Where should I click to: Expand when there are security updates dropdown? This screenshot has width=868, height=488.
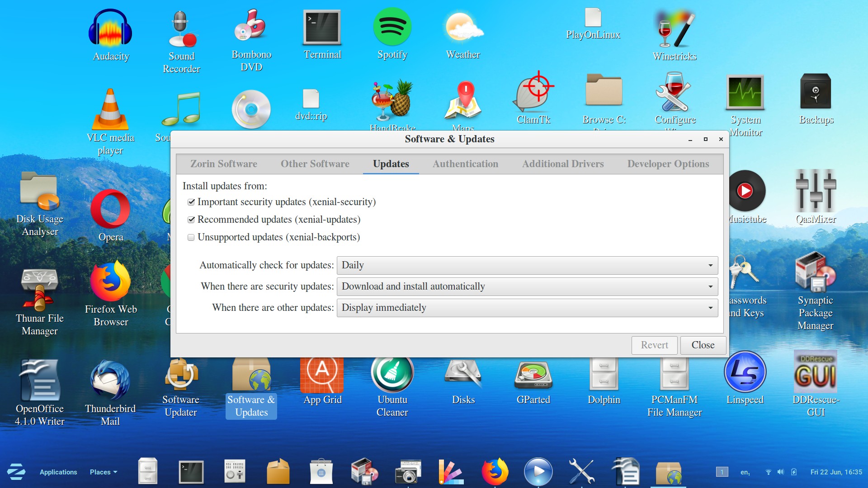[x=711, y=286]
